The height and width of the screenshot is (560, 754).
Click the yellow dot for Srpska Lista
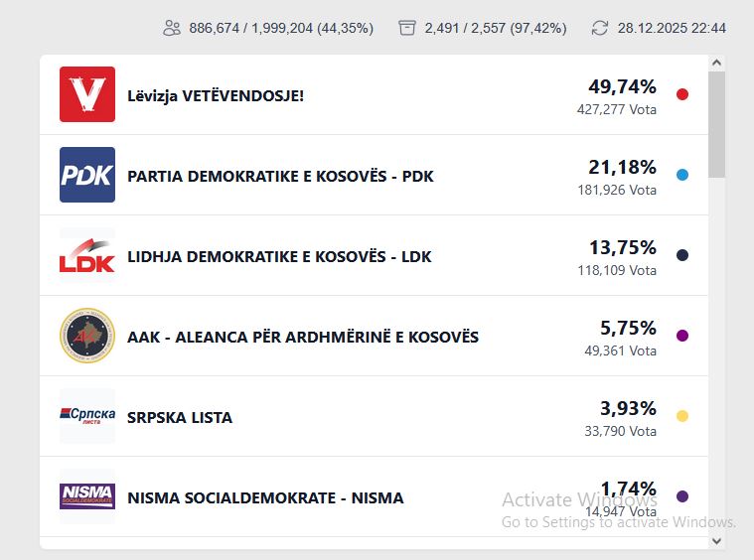tap(682, 416)
